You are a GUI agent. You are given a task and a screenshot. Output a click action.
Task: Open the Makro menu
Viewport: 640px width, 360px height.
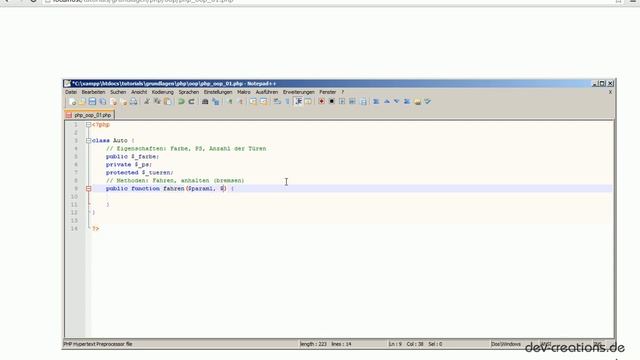[244, 92]
